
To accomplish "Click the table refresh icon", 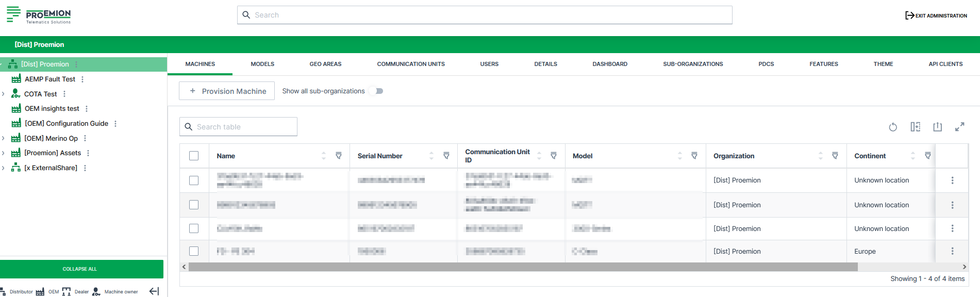I will (x=893, y=127).
